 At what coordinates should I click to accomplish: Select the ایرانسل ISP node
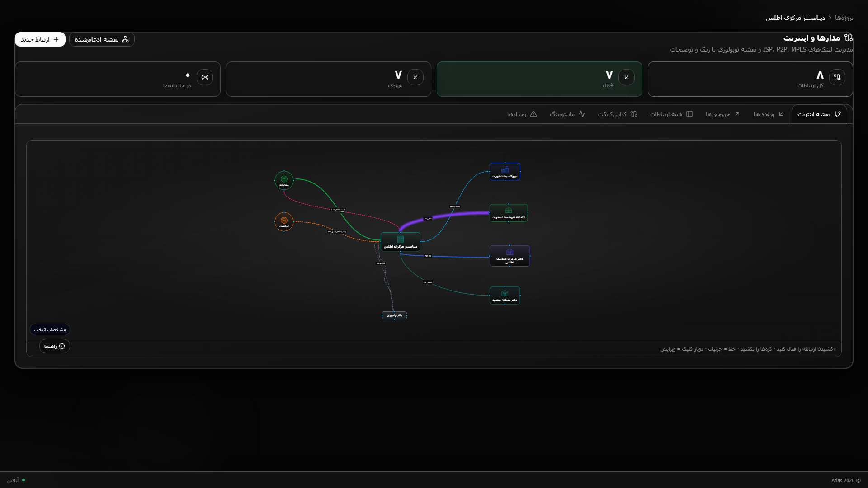(284, 221)
